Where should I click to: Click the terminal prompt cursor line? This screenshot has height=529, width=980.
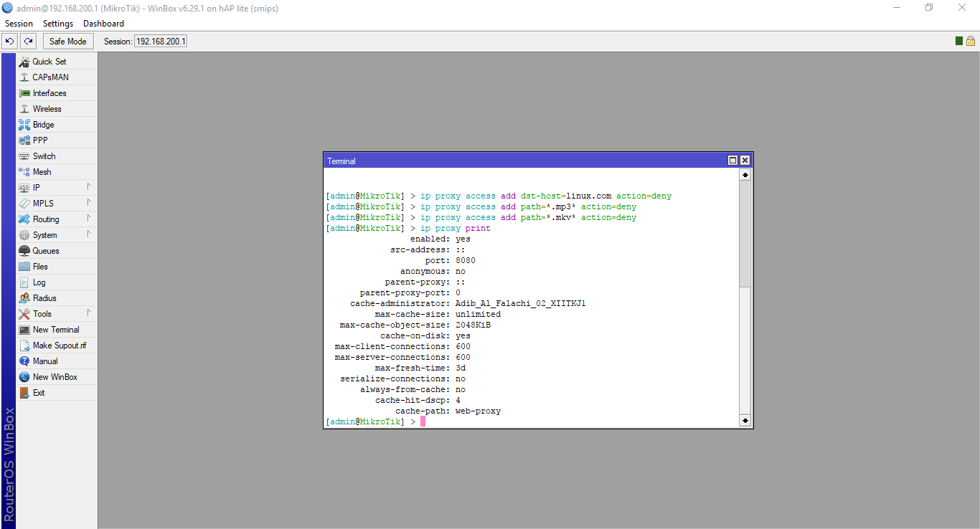(x=376, y=421)
